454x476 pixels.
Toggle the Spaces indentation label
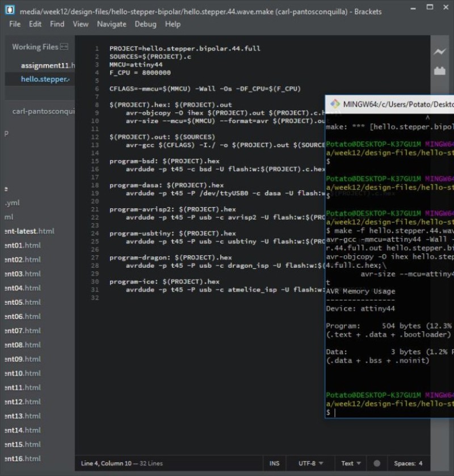click(405, 464)
